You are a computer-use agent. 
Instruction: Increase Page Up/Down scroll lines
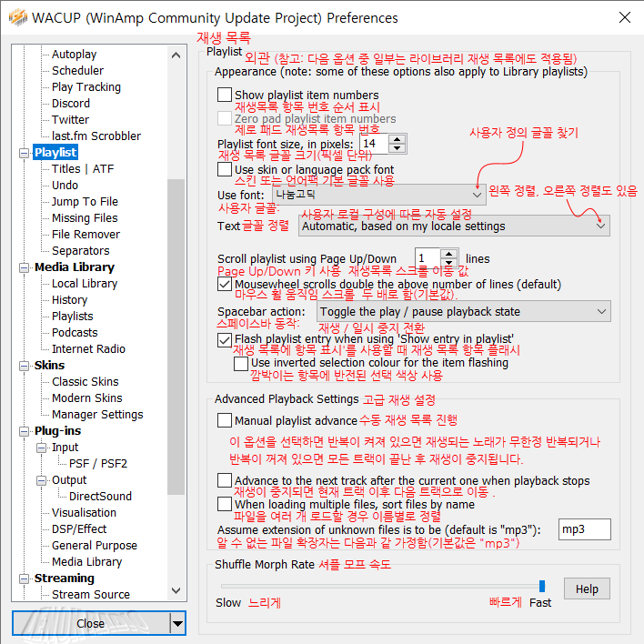[x=449, y=254]
